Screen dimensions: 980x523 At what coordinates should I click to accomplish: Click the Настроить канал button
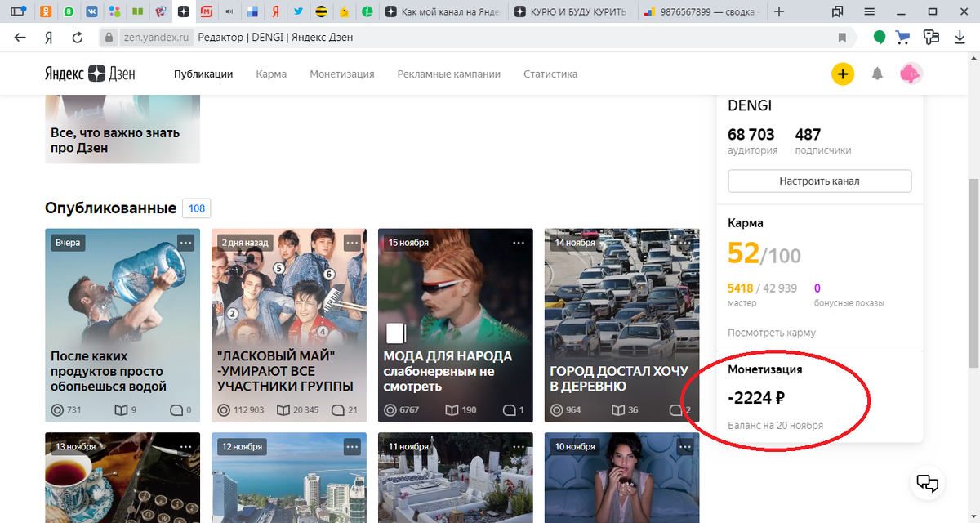(x=819, y=181)
